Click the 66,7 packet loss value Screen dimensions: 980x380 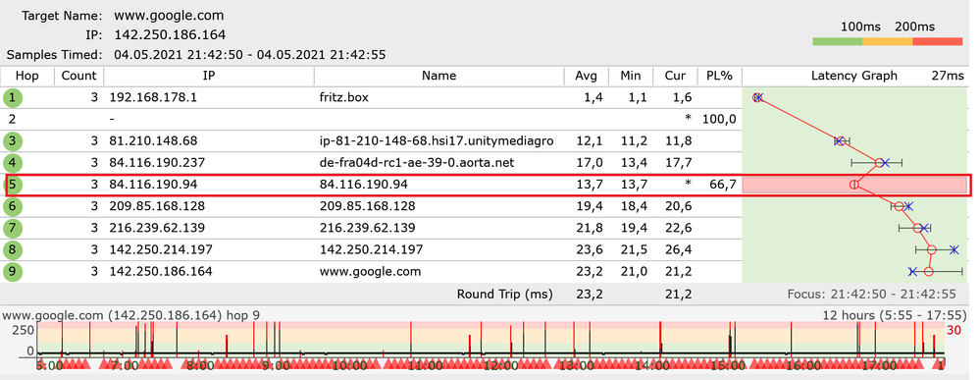(x=723, y=185)
